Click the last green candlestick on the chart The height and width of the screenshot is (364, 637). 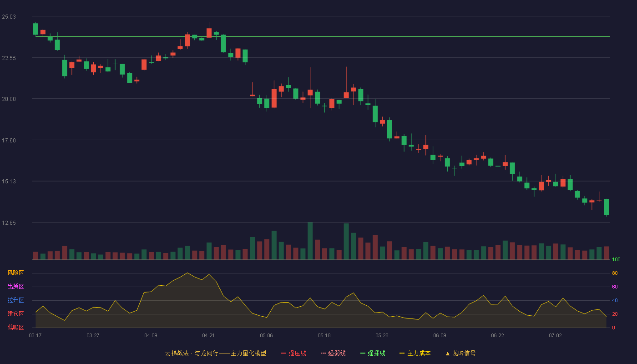606,207
